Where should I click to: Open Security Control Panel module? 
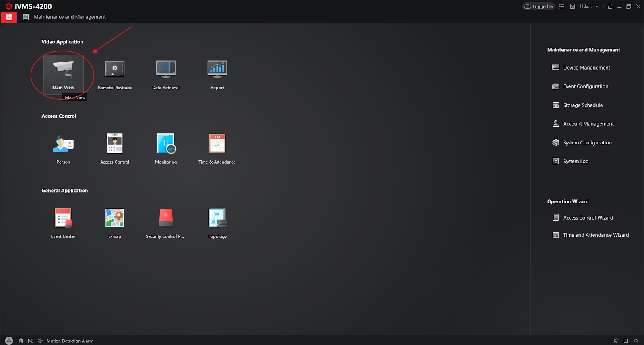[166, 223]
